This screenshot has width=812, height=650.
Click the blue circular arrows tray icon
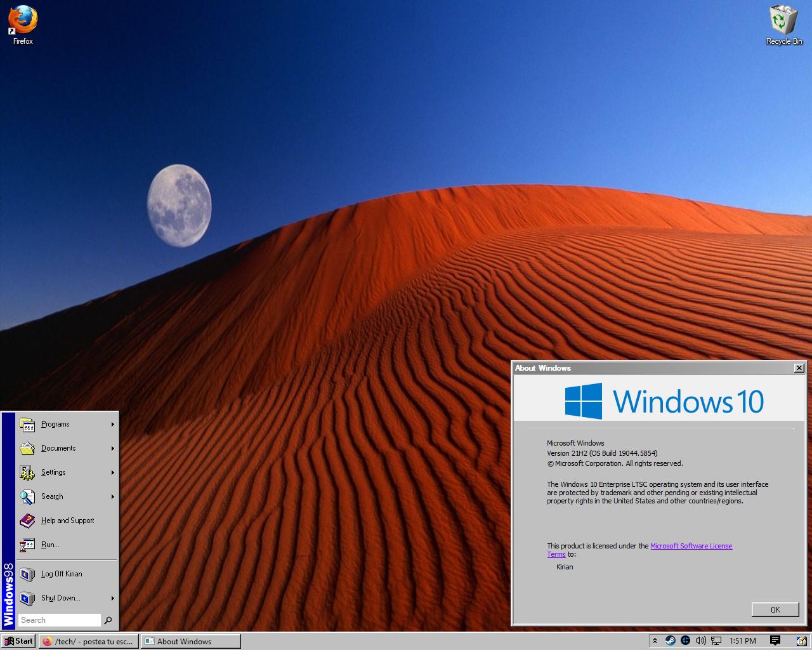686,641
